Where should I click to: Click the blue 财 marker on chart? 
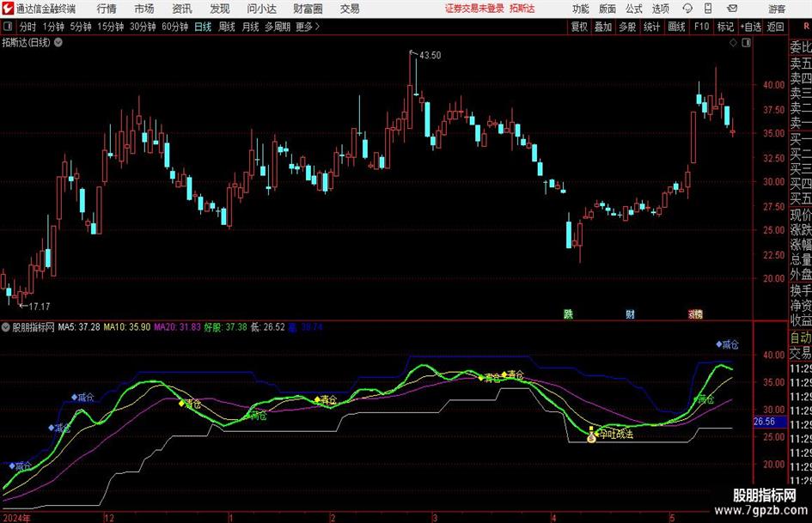click(630, 314)
